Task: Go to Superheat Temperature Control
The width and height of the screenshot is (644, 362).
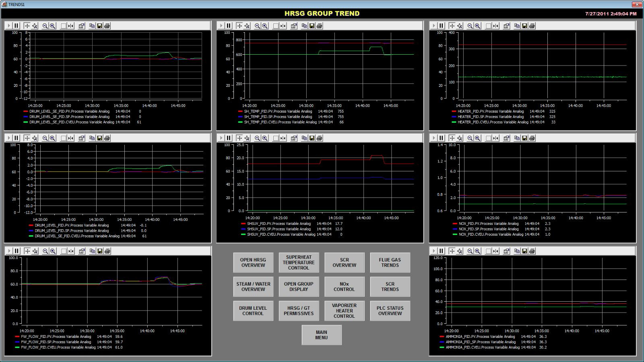Action: pos(299,263)
